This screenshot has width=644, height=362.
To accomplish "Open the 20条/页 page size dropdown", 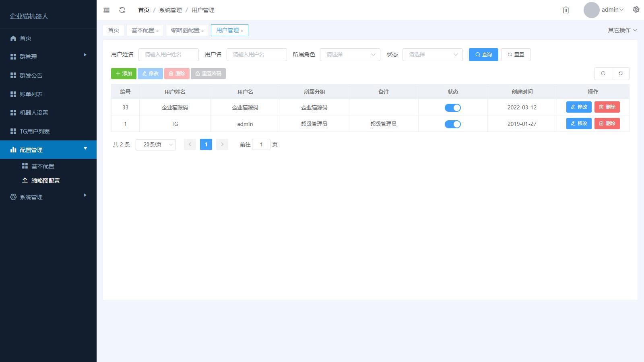I will click(156, 144).
